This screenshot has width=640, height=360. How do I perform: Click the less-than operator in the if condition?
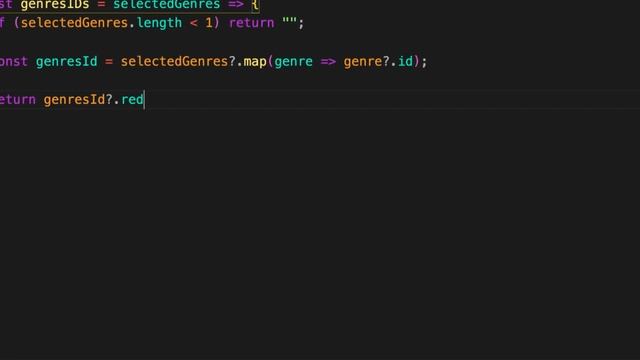(193, 23)
